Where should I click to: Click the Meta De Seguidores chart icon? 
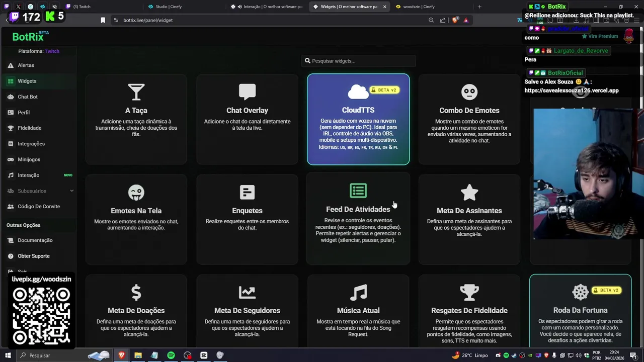click(247, 293)
